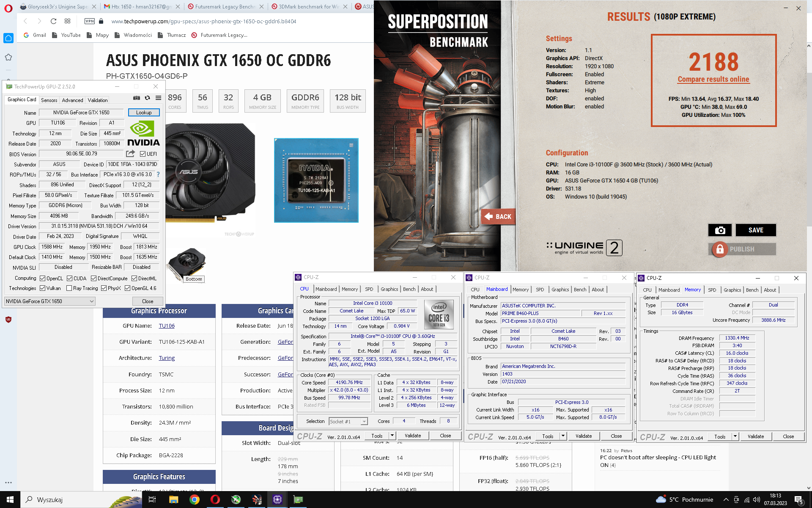The width and height of the screenshot is (812, 508).
Task: Toggle the PhysX checkbox
Action: tap(104, 288)
